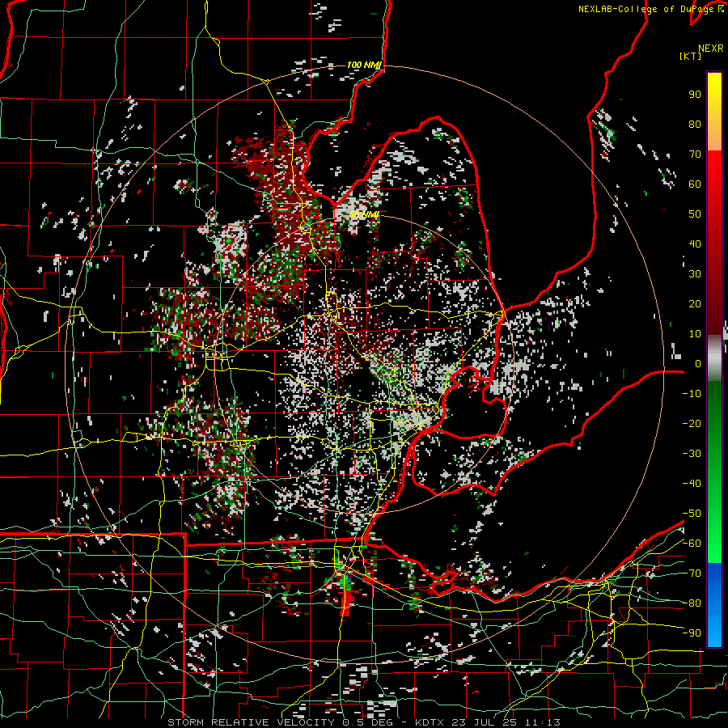Click the 20 value on the velocity scale
The image size is (728, 728).
coord(695,304)
